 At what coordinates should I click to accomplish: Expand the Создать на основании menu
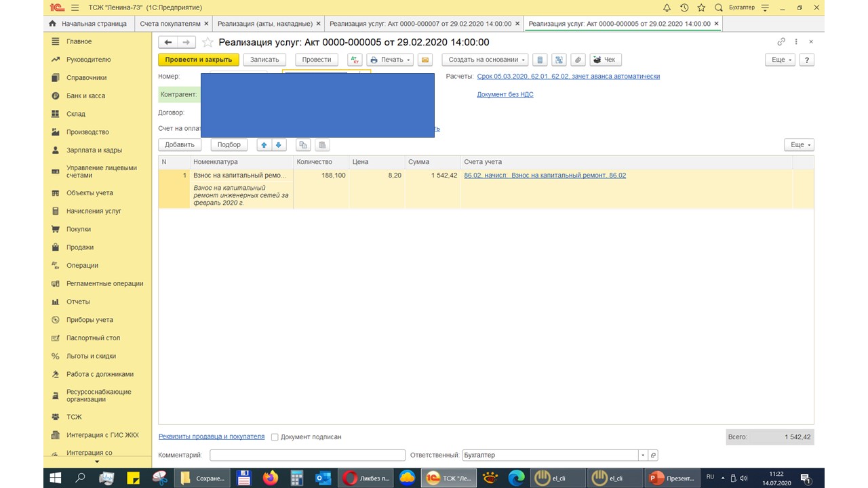(x=484, y=60)
